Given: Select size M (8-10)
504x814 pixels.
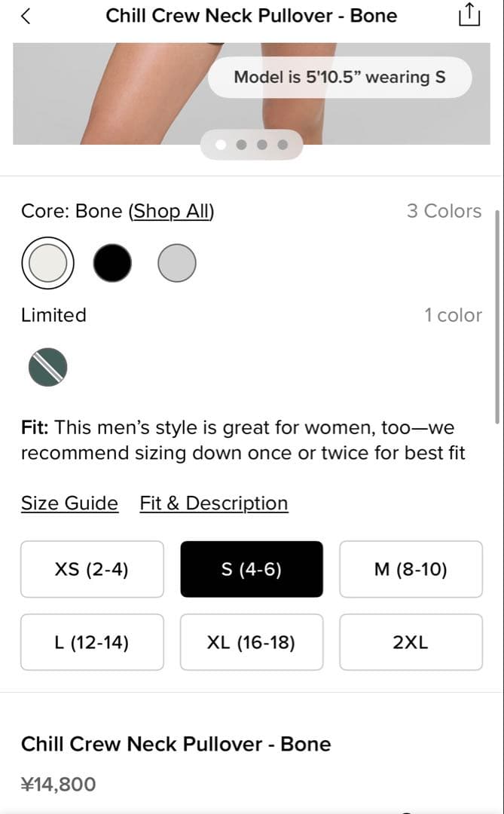Looking at the screenshot, I should coord(411,569).
